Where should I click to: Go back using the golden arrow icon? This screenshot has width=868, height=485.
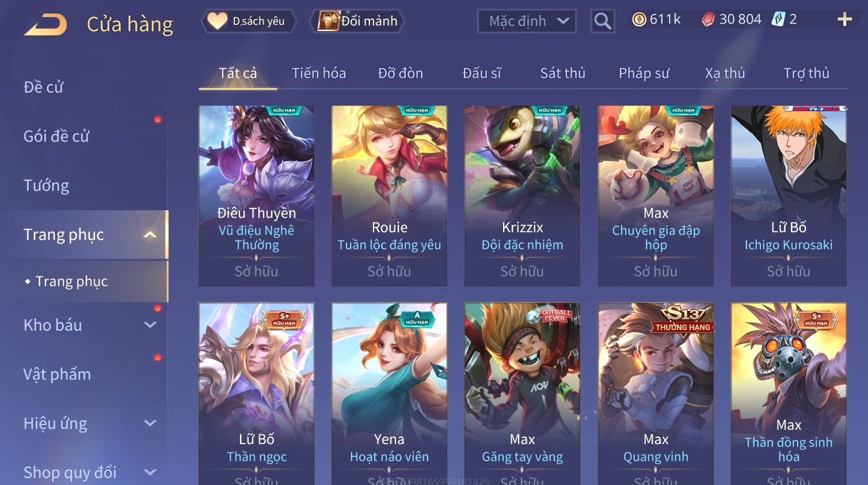click(45, 25)
